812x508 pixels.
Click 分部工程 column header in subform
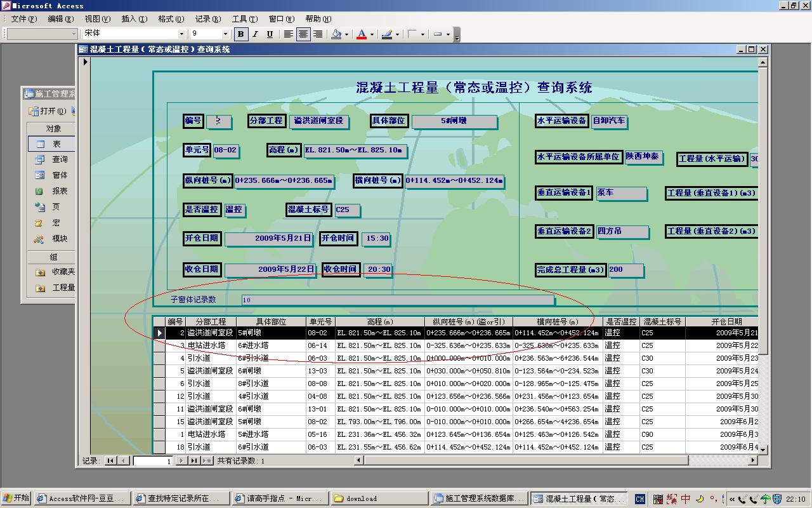click(x=211, y=322)
